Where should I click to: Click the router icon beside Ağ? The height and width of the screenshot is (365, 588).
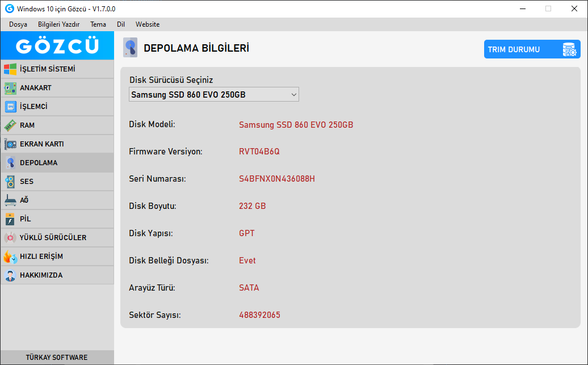10,200
